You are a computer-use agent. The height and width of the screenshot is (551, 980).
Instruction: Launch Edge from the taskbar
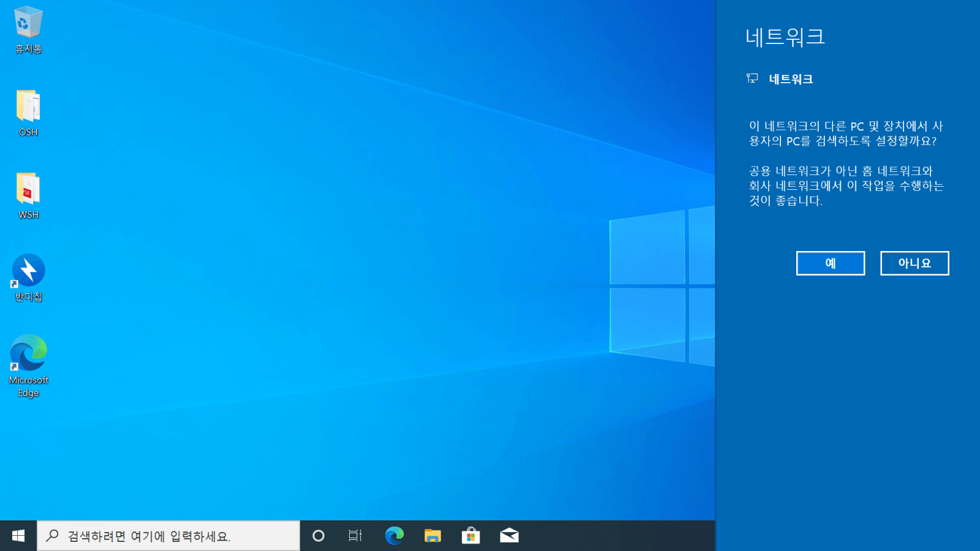click(x=394, y=536)
